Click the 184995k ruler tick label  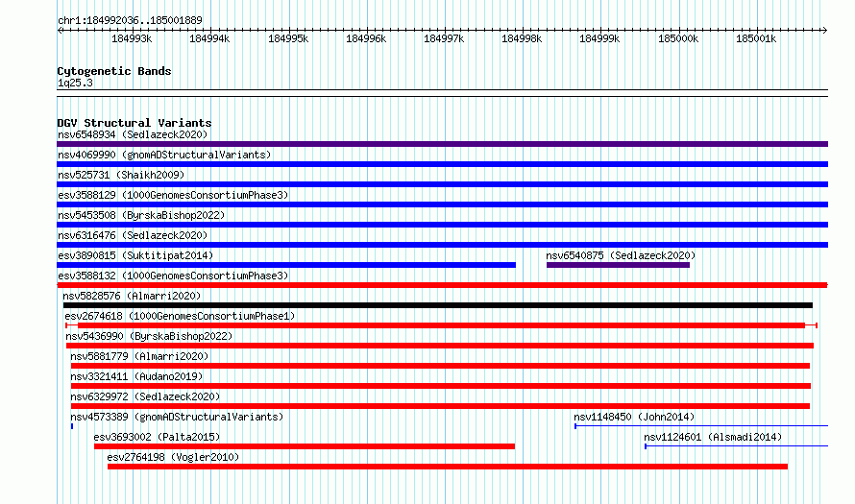(x=288, y=38)
